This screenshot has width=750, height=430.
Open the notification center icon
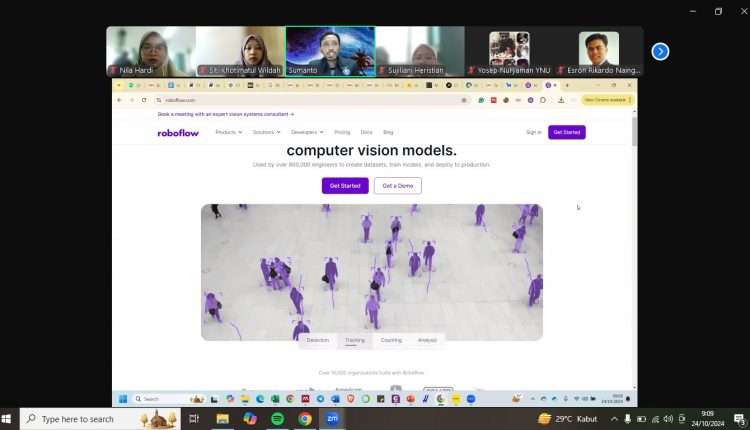coord(739,419)
